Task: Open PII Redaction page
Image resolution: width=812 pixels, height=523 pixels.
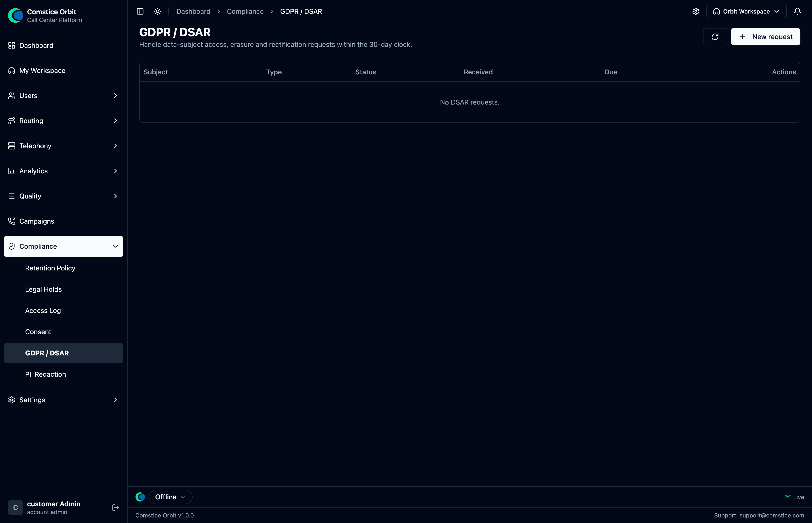Action: coord(63,374)
